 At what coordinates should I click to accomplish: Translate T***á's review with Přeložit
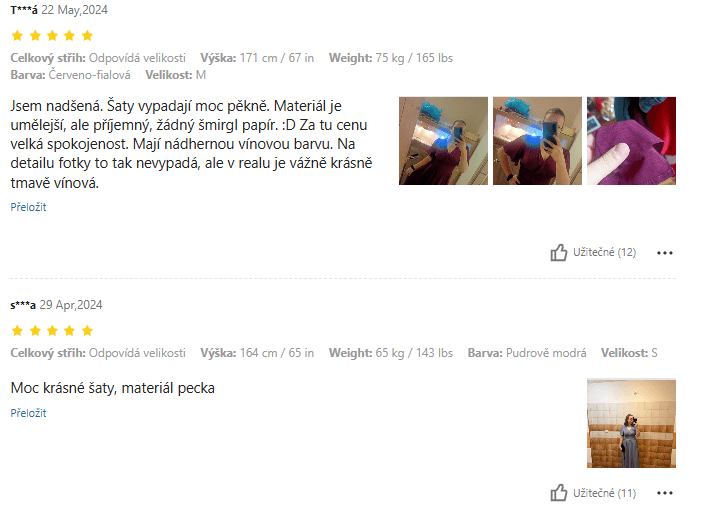(x=28, y=207)
